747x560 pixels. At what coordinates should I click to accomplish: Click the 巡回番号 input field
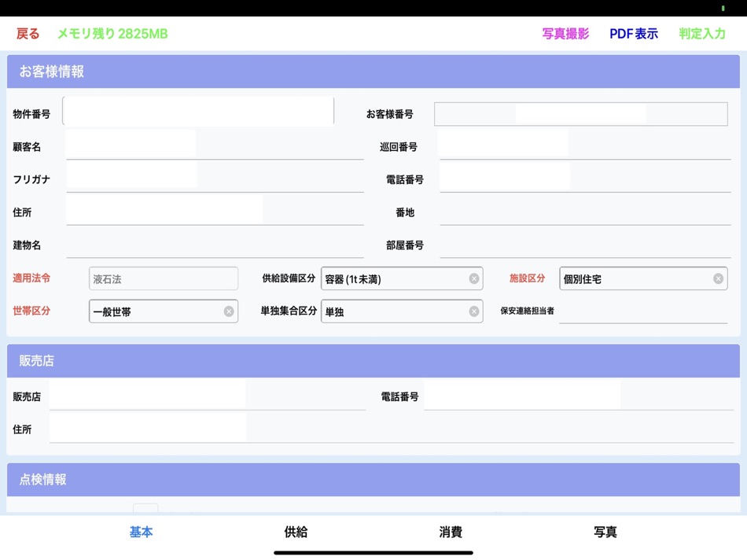pos(584,145)
